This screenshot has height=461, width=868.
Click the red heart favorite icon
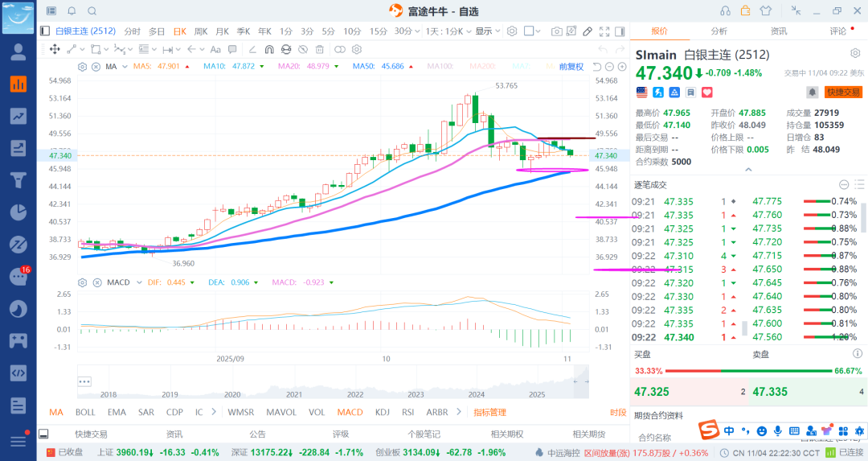(707, 93)
